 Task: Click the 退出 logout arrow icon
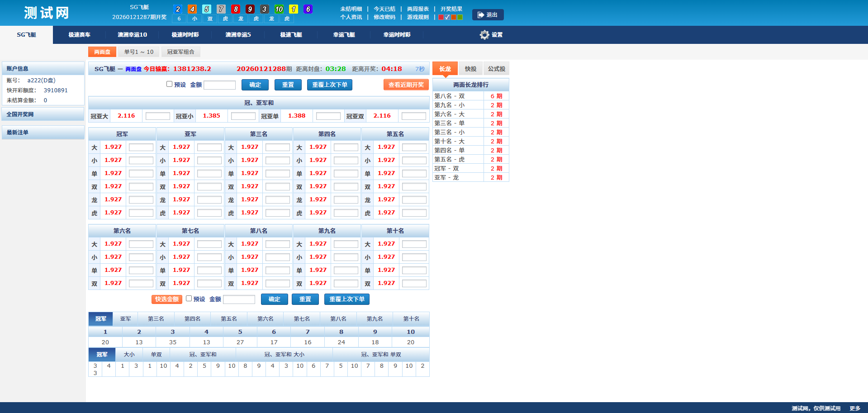(x=481, y=15)
